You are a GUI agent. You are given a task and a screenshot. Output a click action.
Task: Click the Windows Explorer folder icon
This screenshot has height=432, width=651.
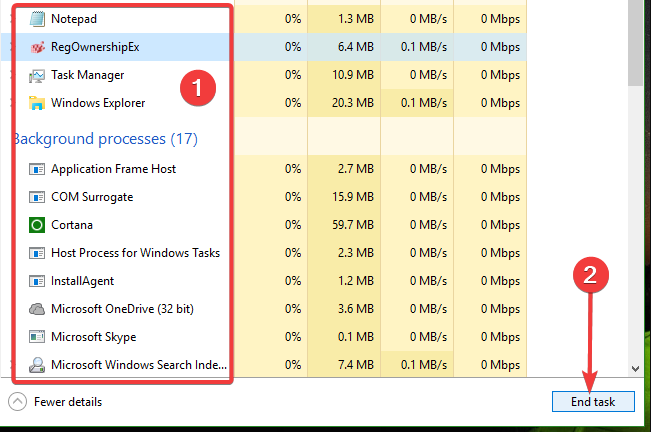click(x=37, y=103)
